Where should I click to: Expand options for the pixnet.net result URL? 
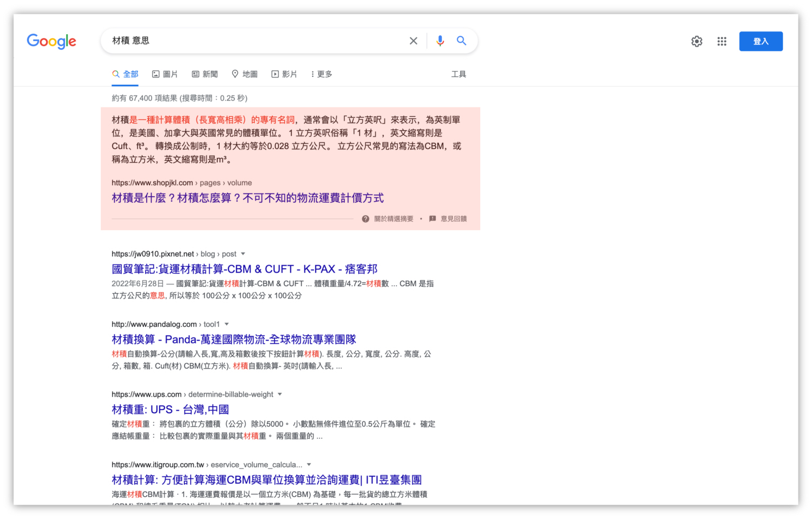[243, 254]
